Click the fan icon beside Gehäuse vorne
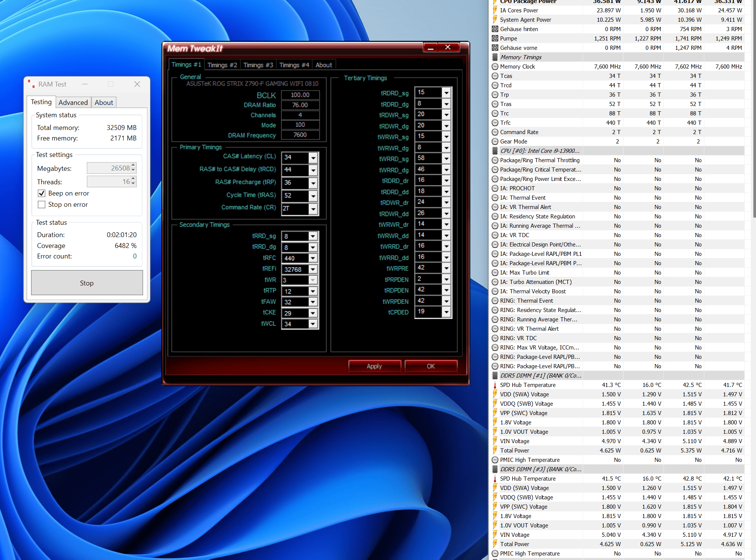Viewport: 756px width, 560px height. point(495,48)
